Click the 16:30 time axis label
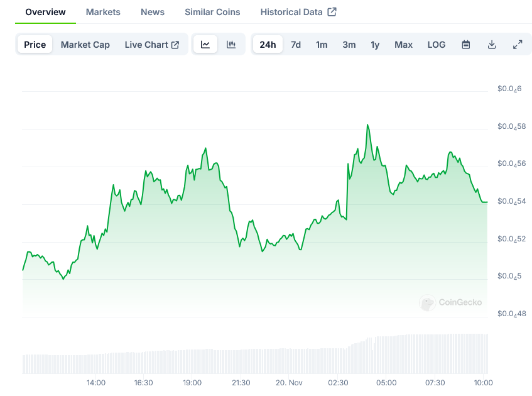Screen dimensions: 532x396 click(143, 383)
